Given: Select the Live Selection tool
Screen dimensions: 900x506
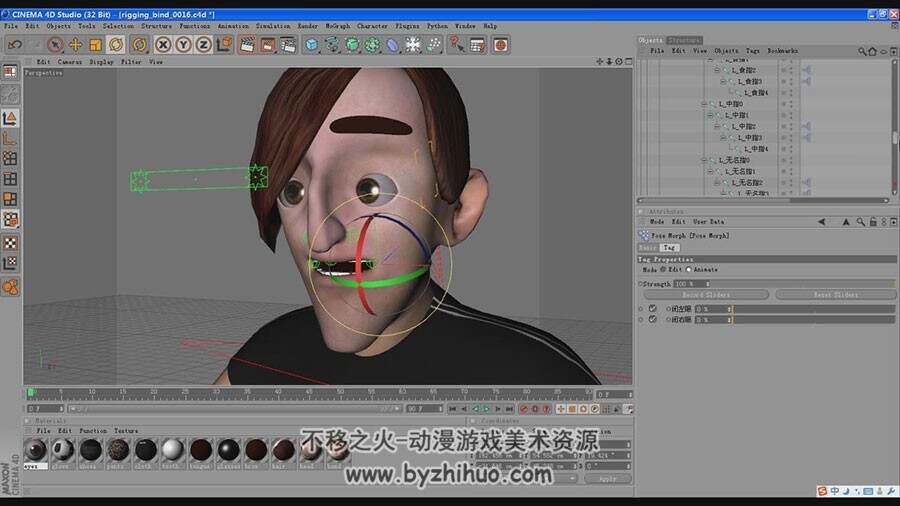Looking at the screenshot, I should point(55,44).
